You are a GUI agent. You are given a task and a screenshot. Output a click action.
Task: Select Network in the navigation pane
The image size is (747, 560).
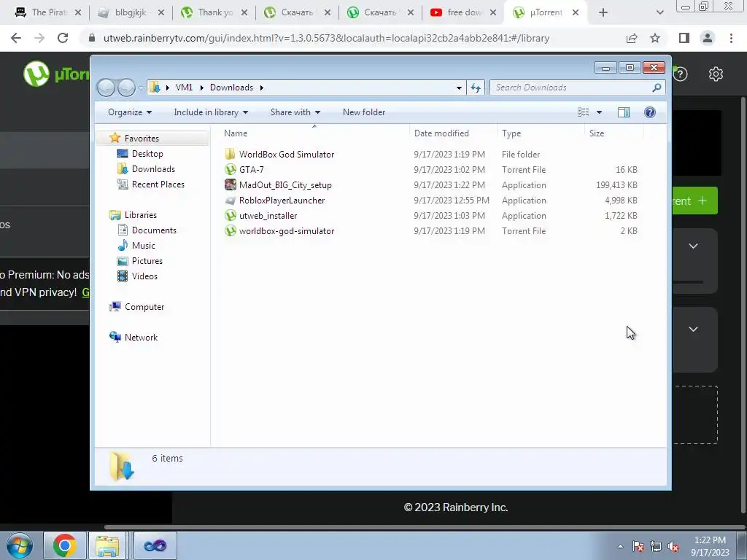(134, 337)
